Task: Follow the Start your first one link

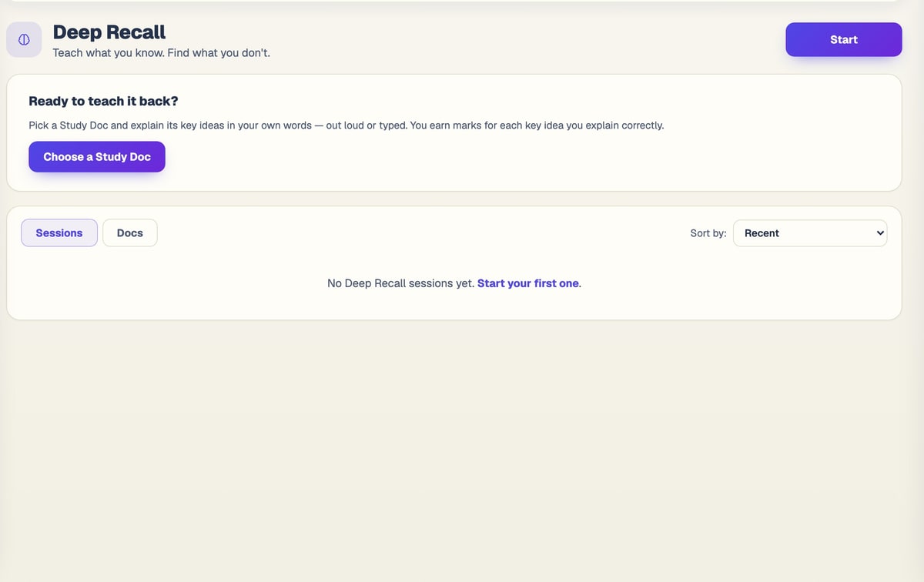Action: 528,283
